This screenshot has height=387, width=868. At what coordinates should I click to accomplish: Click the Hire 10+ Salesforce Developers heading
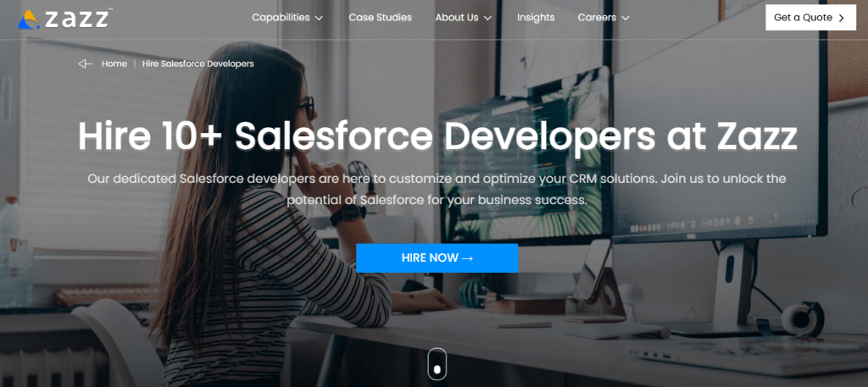437,136
